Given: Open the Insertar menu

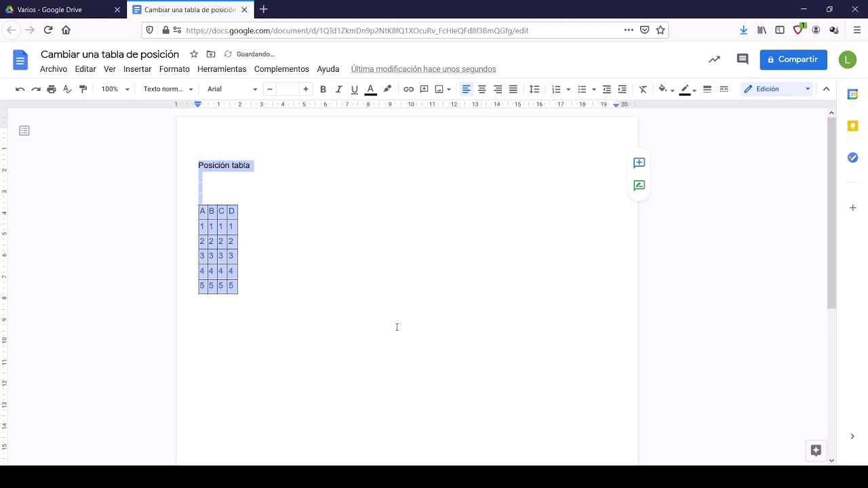Looking at the screenshot, I should pyautogui.click(x=138, y=69).
